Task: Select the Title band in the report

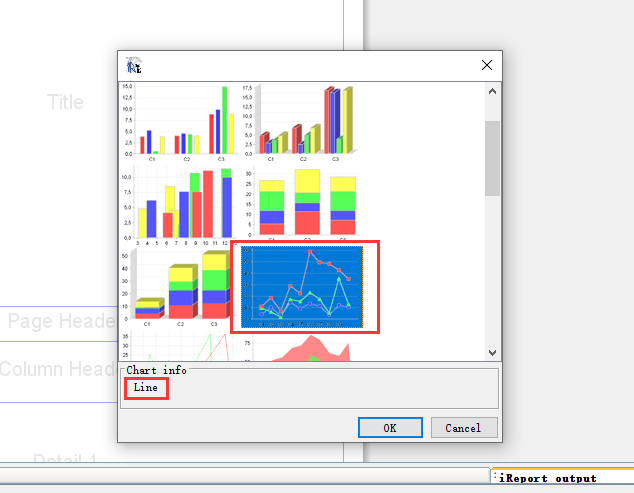Action: 65,102
